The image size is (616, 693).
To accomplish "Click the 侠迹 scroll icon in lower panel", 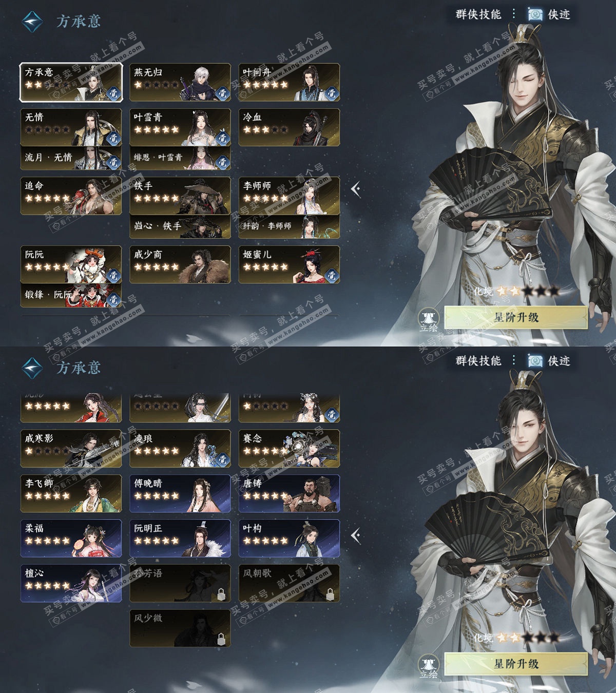I will 535,361.
